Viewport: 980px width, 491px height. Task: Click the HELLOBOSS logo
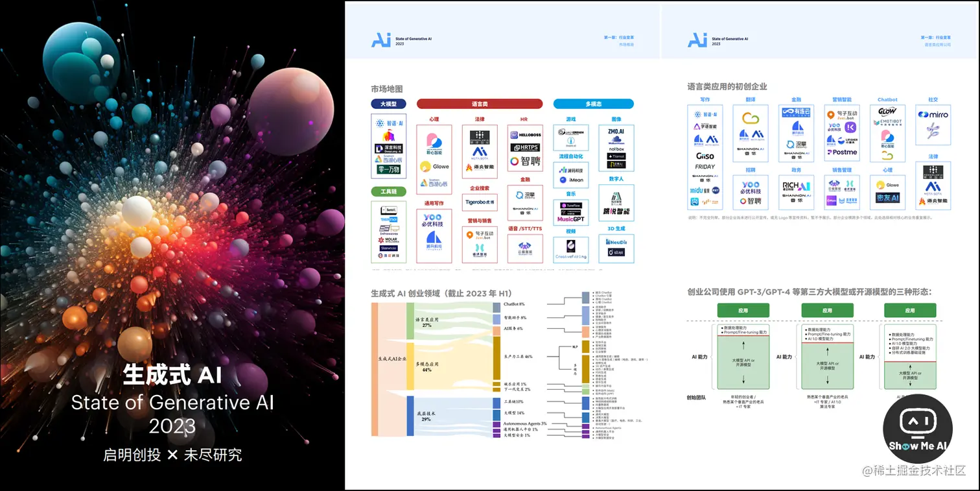coord(526,135)
